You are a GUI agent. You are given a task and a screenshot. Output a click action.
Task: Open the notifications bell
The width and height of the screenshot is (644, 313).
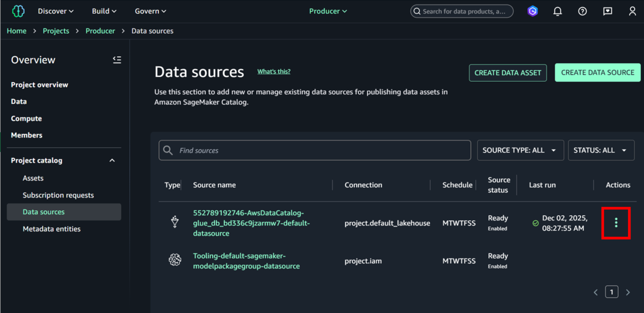[558, 11]
